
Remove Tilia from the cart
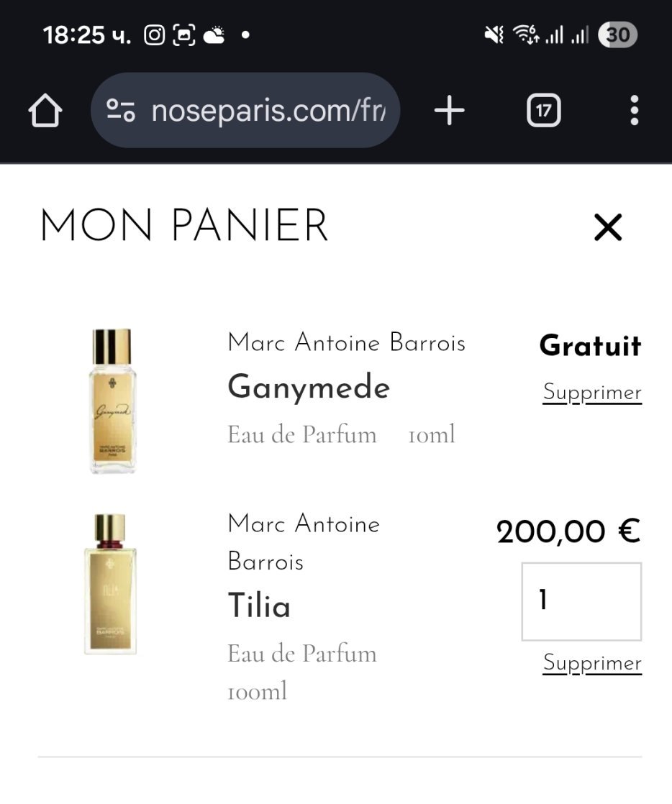click(x=591, y=662)
